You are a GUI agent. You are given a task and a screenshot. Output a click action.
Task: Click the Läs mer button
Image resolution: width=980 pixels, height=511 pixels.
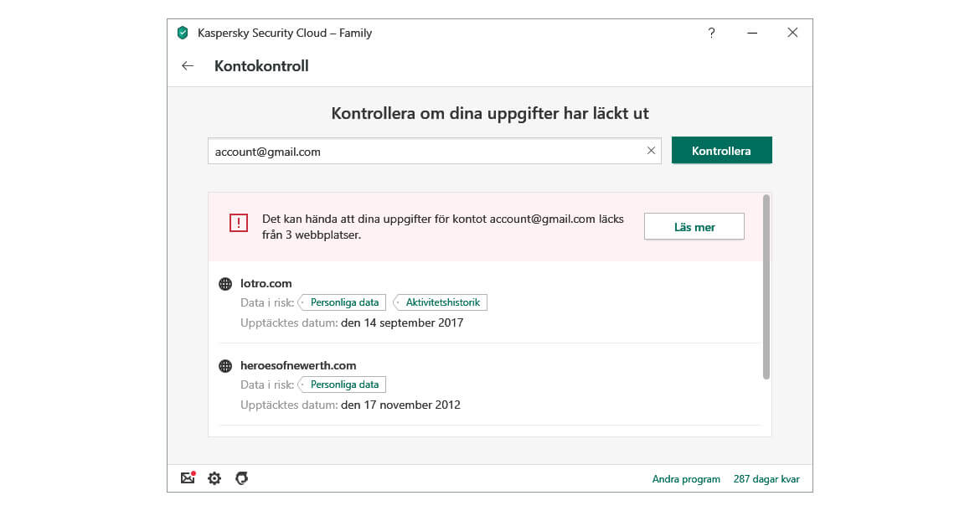pyautogui.click(x=694, y=227)
